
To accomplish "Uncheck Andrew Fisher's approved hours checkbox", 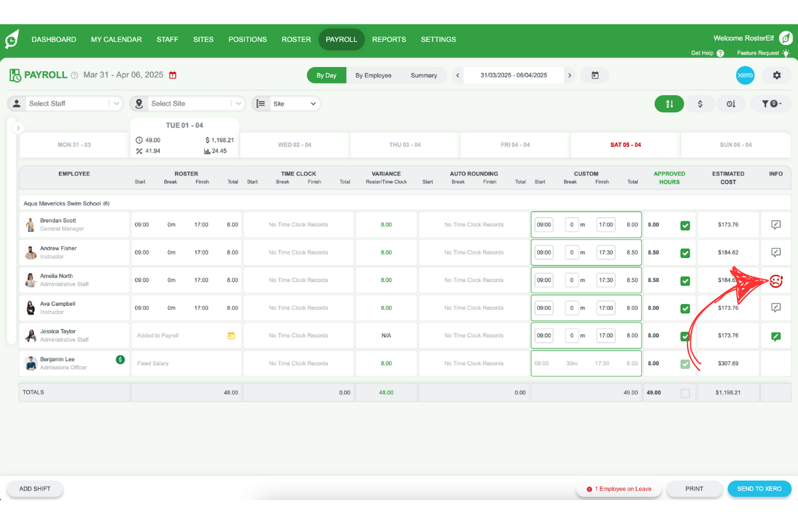I will point(686,253).
